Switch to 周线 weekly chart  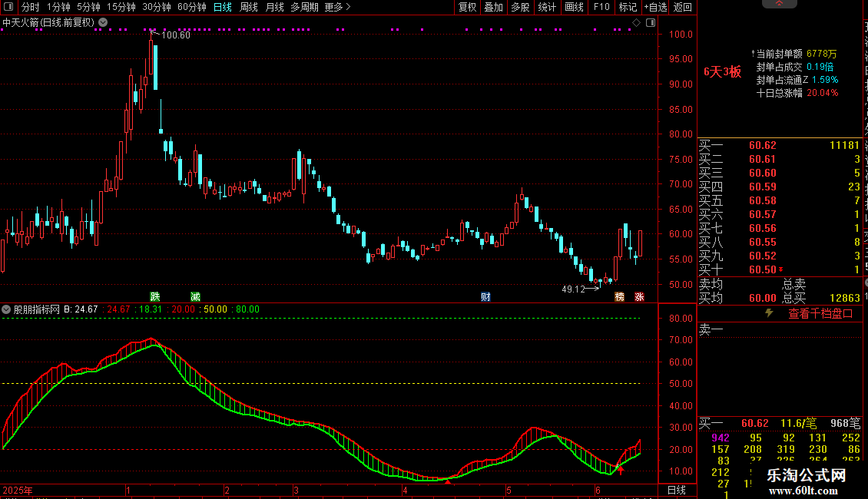click(x=249, y=7)
